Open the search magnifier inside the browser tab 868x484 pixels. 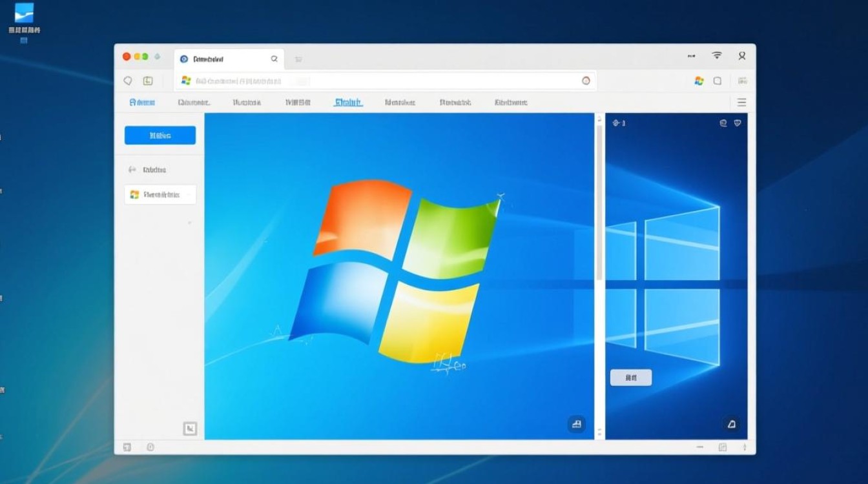(x=274, y=58)
